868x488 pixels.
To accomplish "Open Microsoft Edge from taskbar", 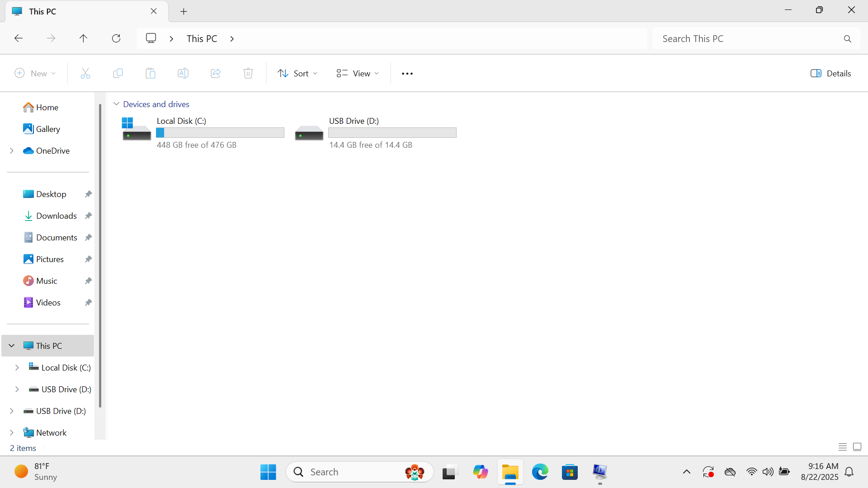I will (x=540, y=472).
